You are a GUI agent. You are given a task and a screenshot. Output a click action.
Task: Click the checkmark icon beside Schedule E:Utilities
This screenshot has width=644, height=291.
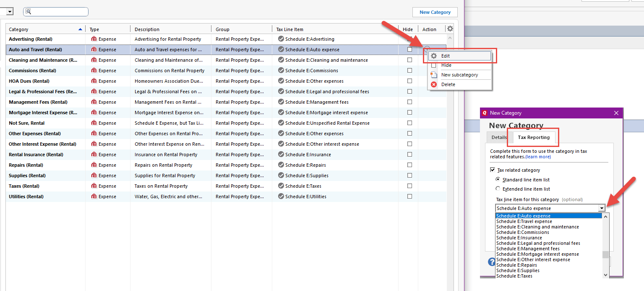pyautogui.click(x=281, y=197)
